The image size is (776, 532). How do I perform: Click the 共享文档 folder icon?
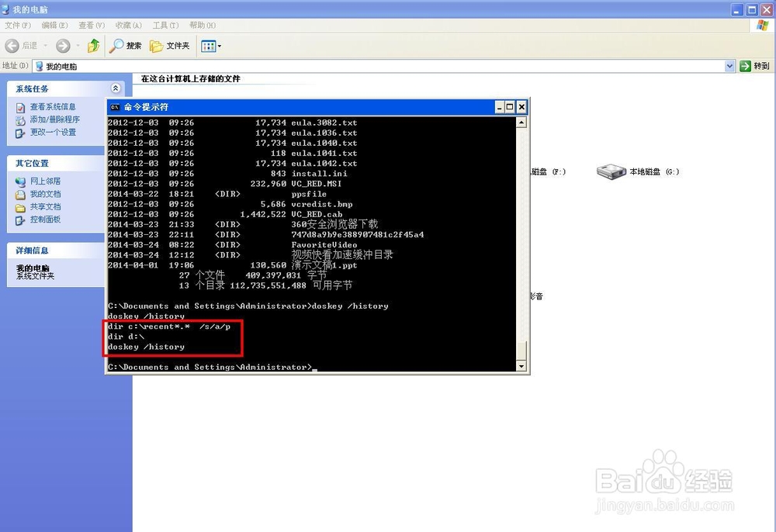tap(20, 208)
